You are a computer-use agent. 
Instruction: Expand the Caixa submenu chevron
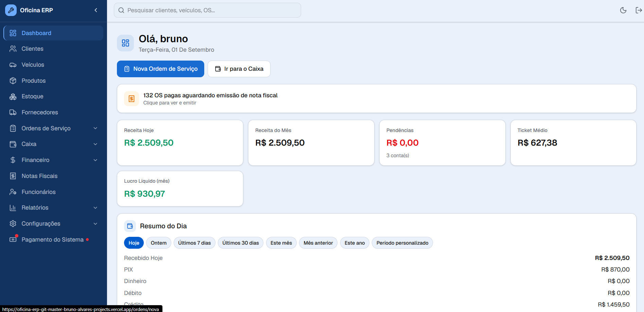coord(95,144)
